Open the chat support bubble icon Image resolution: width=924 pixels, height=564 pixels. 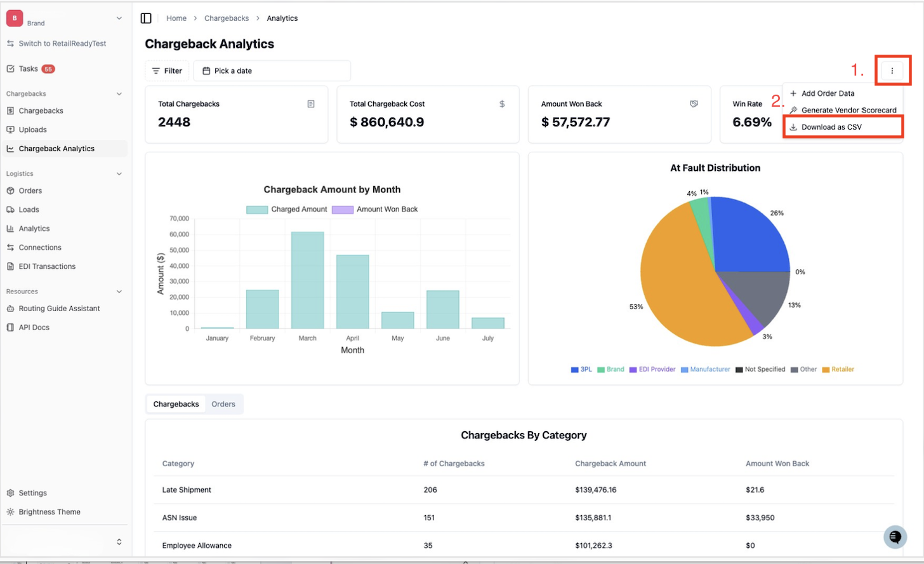point(895,537)
